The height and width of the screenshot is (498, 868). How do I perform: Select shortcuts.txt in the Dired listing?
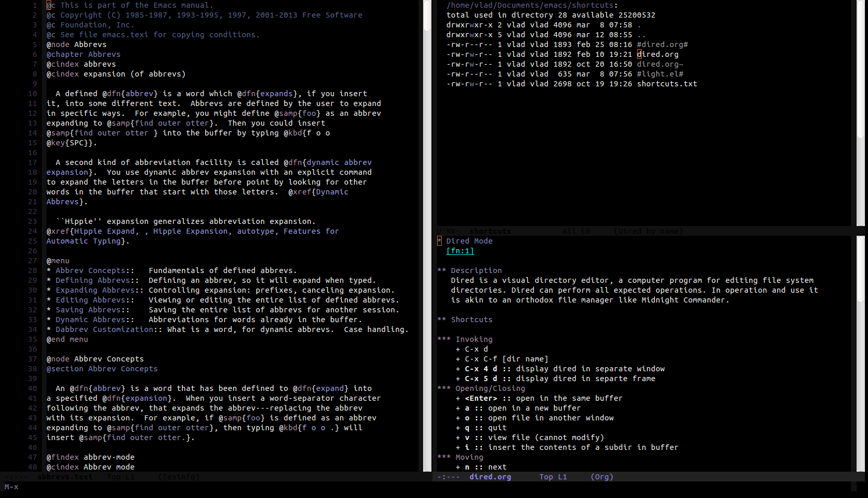pos(667,84)
